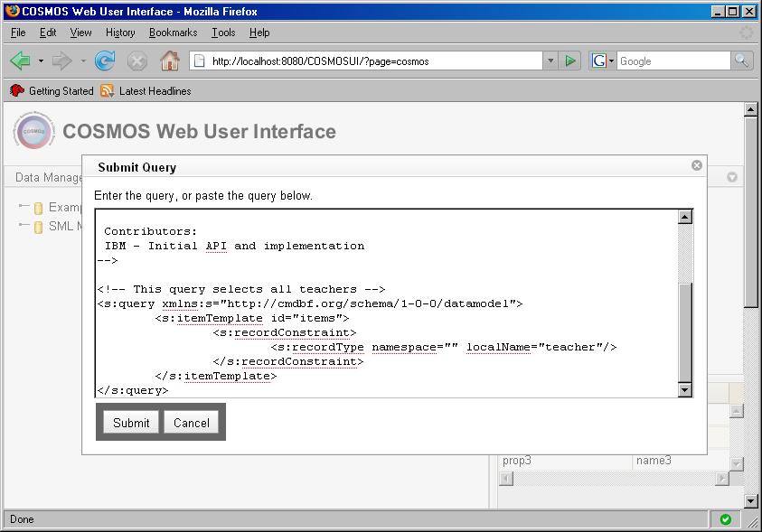This screenshot has height=532, width=762.
Task: Click the COSMOS Web User Interface heading
Action: click(x=199, y=131)
